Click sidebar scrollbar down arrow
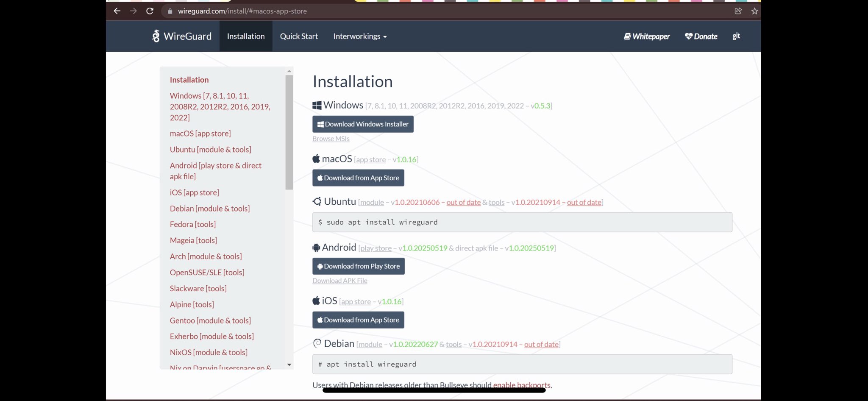Image resolution: width=868 pixels, height=401 pixels. coord(289,365)
